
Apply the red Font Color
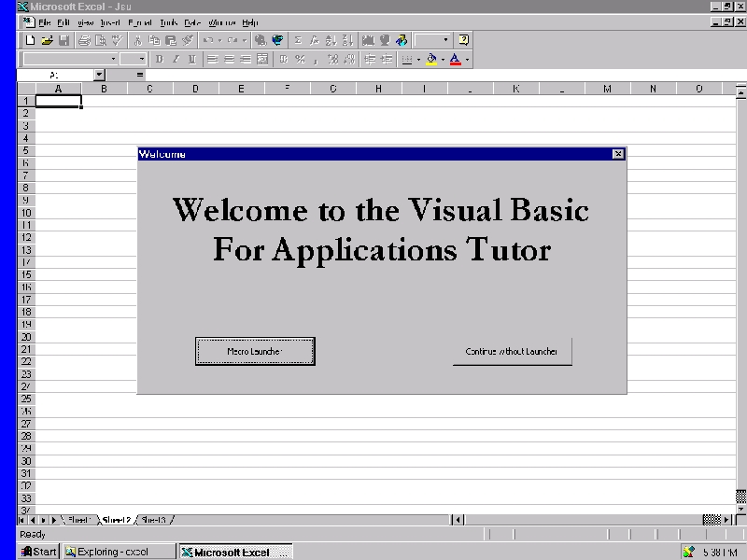456,60
